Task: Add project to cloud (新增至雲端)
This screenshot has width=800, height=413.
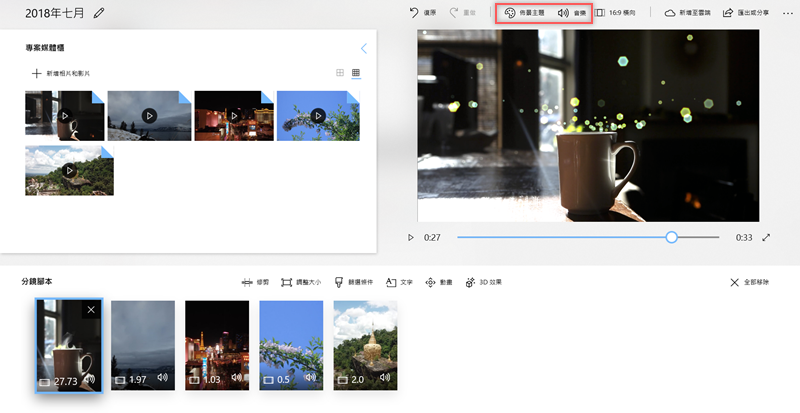Action: coord(687,13)
